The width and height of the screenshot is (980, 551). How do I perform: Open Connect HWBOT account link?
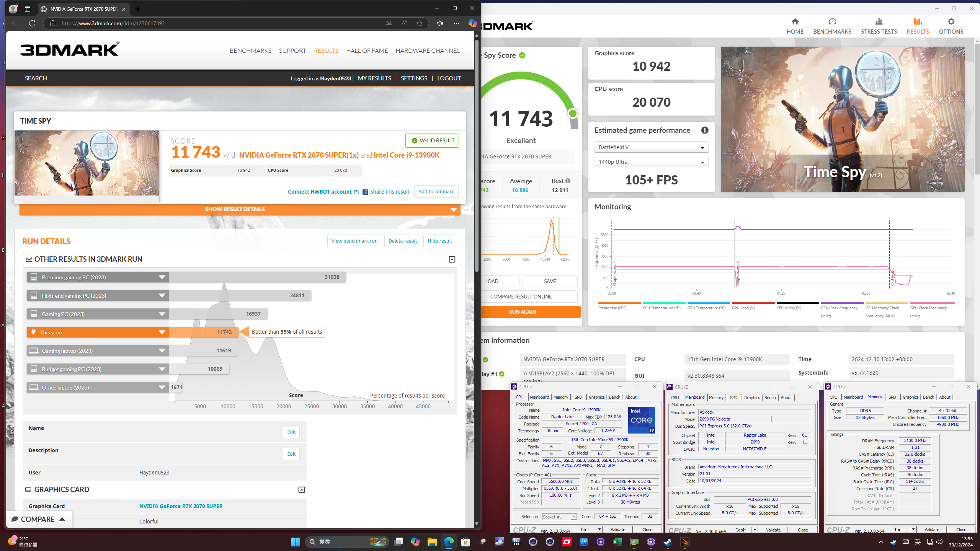(320, 192)
